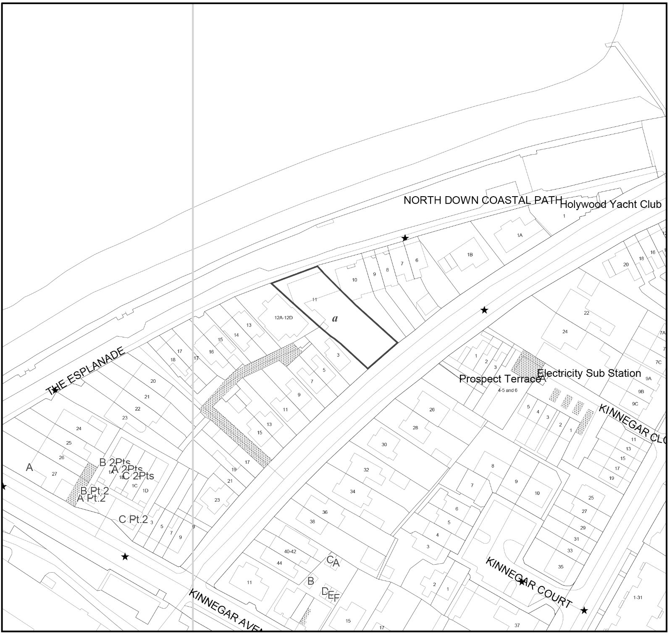Click the building labelled 1B
The width and height of the screenshot is (672, 639).
[x=470, y=255]
